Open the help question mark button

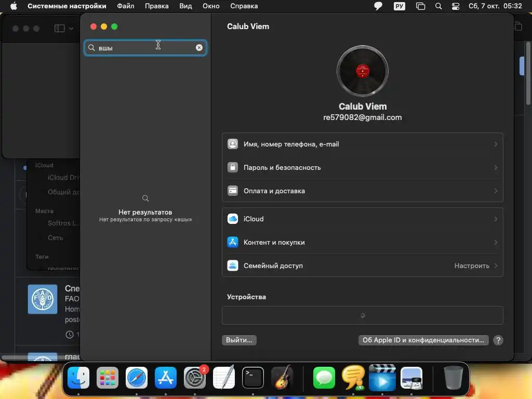pos(498,340)
